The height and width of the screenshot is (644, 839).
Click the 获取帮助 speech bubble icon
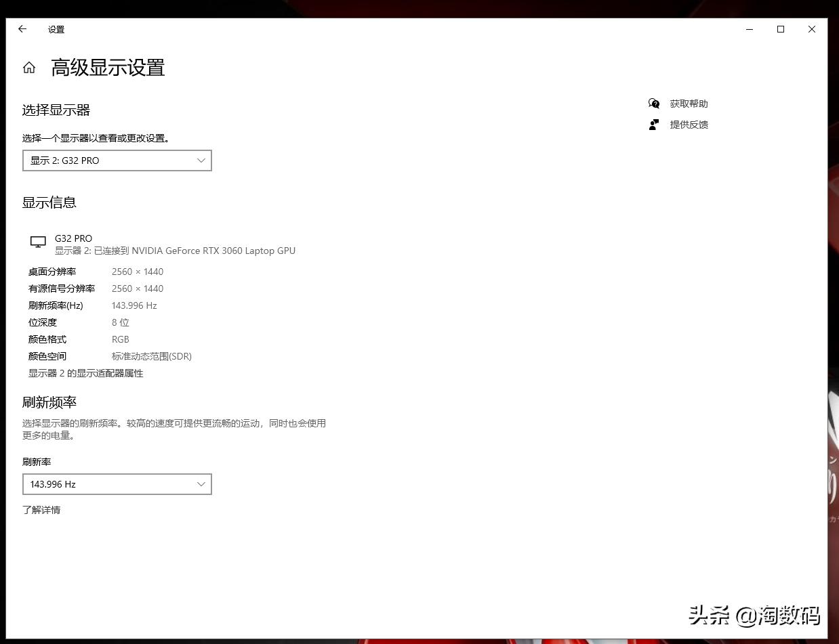[x=653, y=103]
